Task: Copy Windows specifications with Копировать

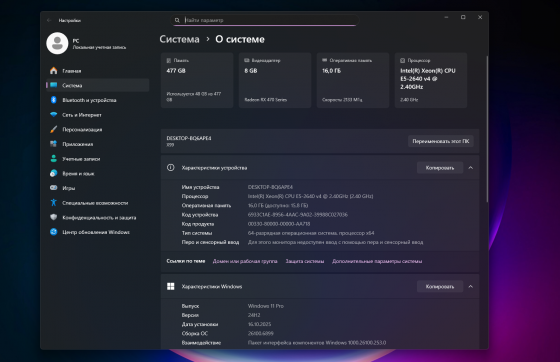Action: click(440, 286)
